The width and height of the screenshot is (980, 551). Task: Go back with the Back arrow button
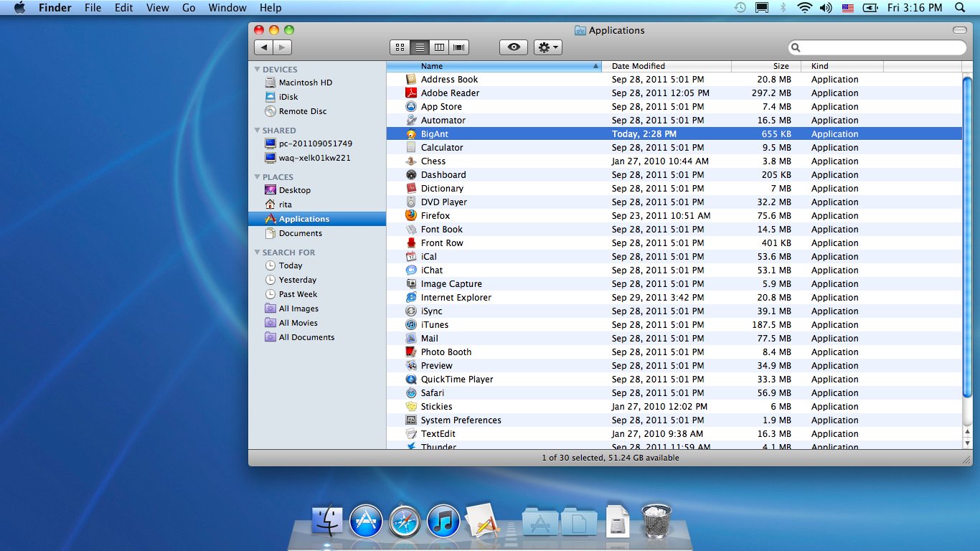pos(264,47)
